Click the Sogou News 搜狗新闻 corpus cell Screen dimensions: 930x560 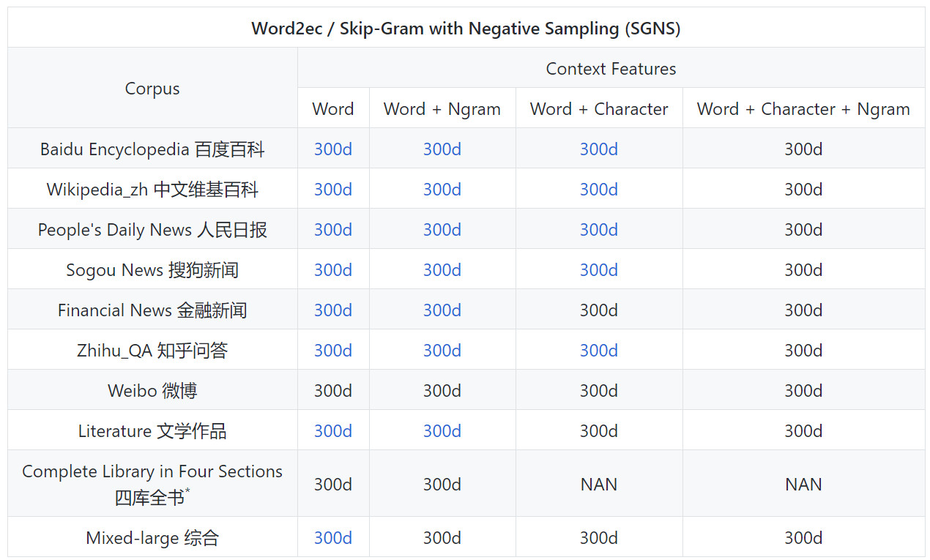point(152,270)
